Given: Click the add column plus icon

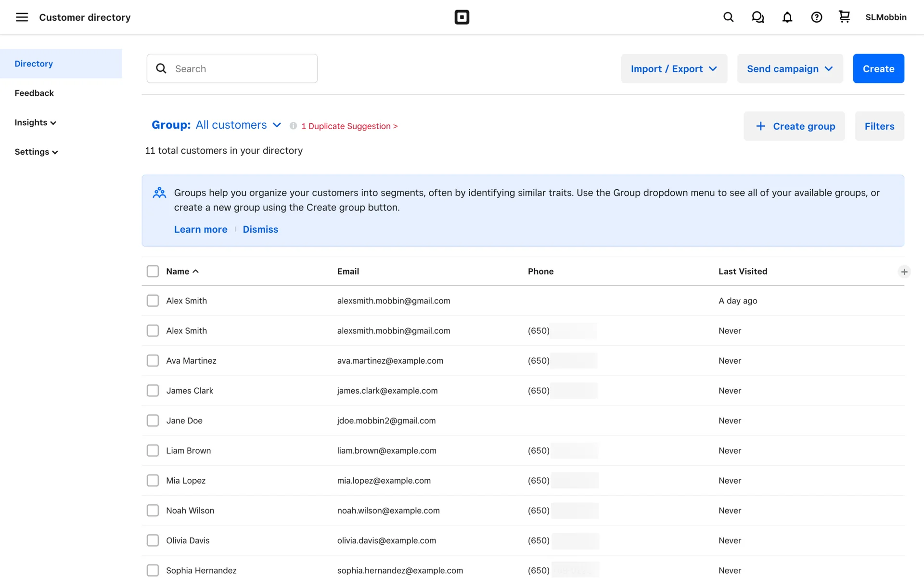Looking at the screenshot, I should pos(904,272).
